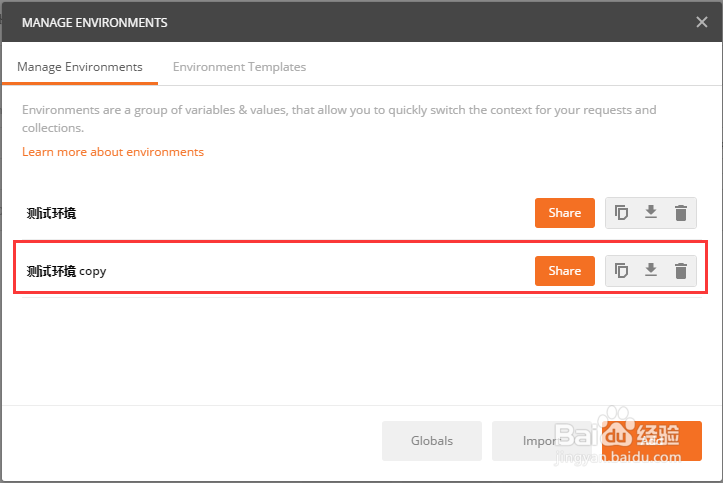This screenshot has height=483, width=723.
Task: Share the 测试环境 environment
Action: 564,213
